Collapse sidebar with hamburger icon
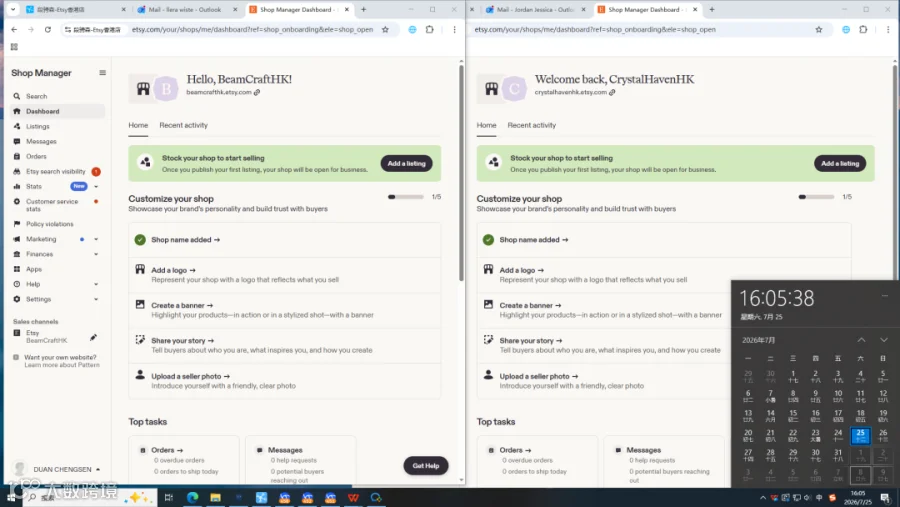Image resolution: width=900 pixels, height=507 pixels. pos(102,73)
